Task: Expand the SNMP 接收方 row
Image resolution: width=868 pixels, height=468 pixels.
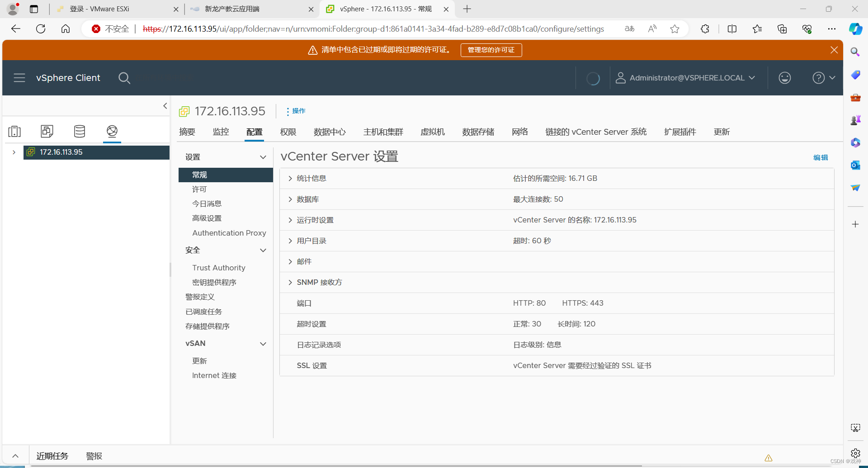Action: (290, 282)
